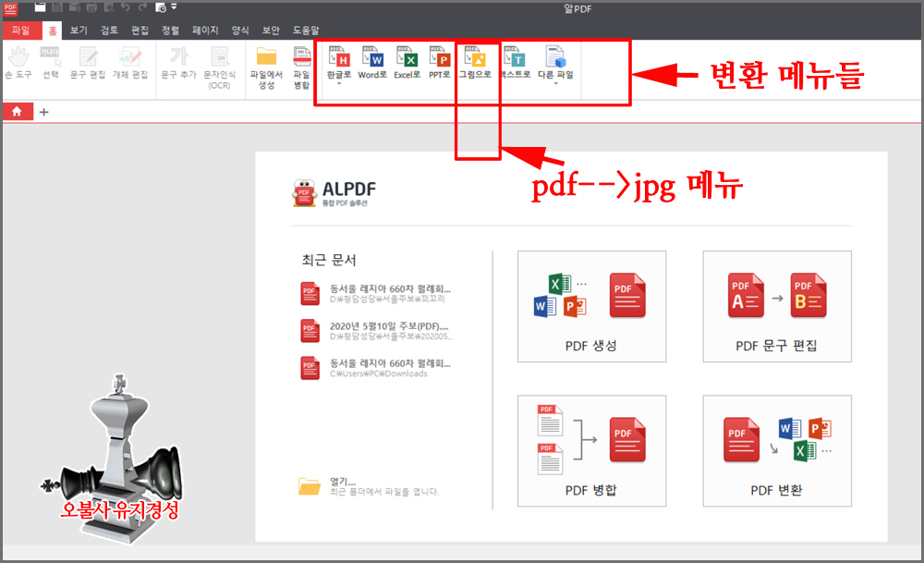Click the 문구 추가 add text tool
Image resolution: width=924 pixels, height=563 pixels.
pos(178,63)
